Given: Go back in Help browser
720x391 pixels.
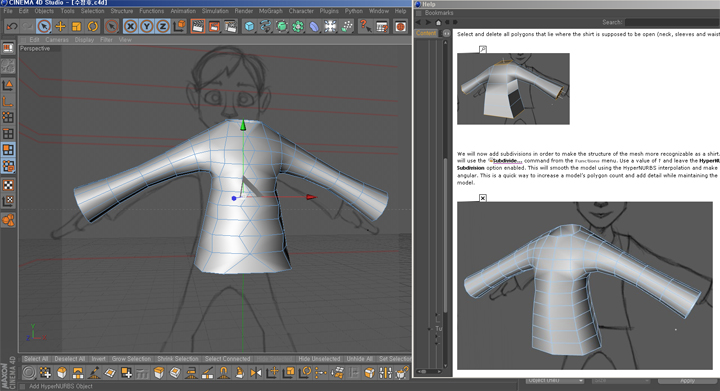Looking at the screenshot, I should tap(418, 22).
